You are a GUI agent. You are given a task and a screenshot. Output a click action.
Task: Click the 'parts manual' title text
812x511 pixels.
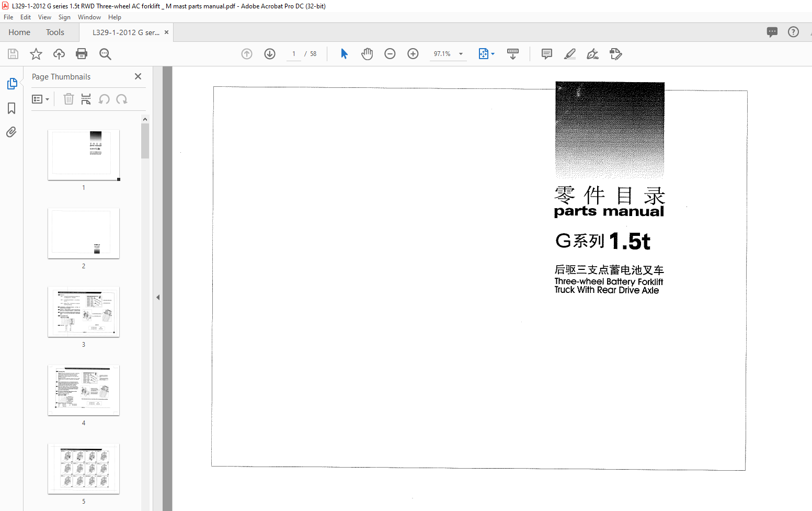coord(609,211)
